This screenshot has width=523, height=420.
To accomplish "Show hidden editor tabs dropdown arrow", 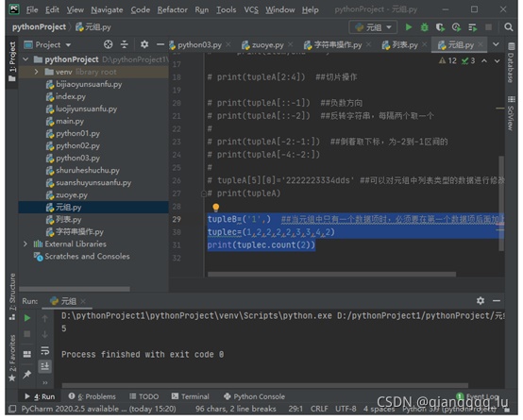I will coord(496,44).
